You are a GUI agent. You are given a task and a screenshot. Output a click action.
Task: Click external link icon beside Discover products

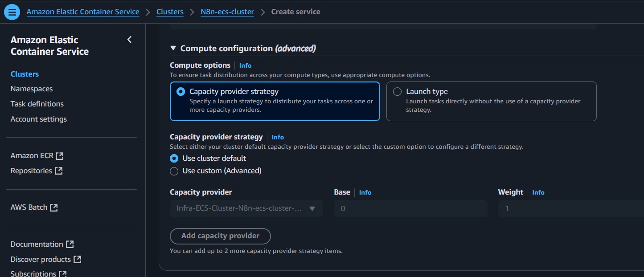click(x=78, y=260)
